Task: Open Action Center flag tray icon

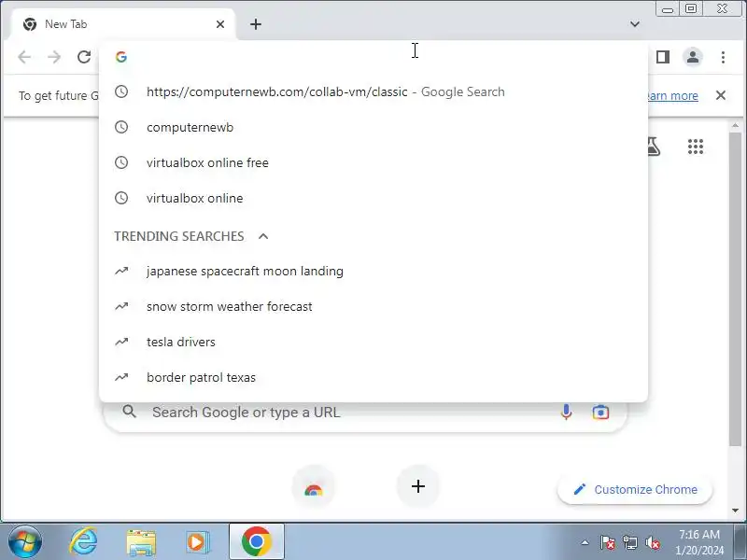Action: (x=607, y=542)
